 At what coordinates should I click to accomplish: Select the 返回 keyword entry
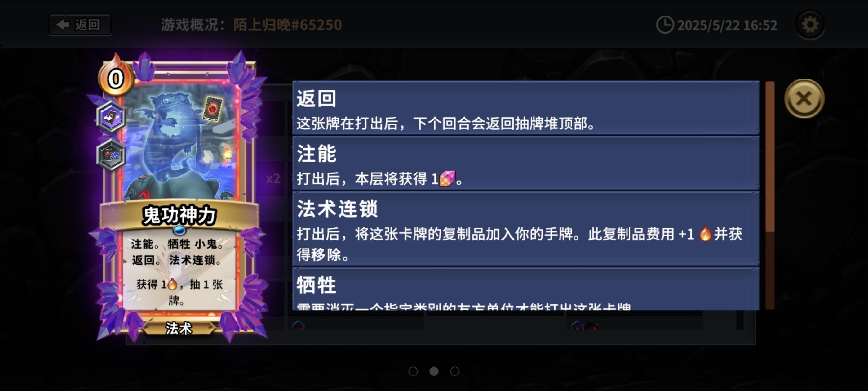[x=526, y=108]
